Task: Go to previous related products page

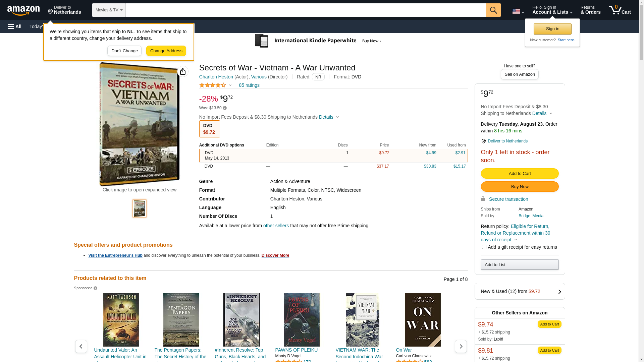Action: (81, 346)
